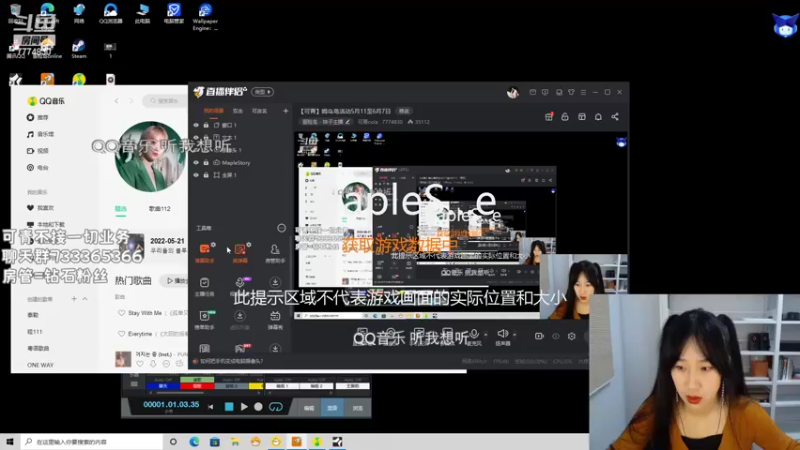Click play in the DAW transport bar
Viewport: 800px width, 450px height.
tap(244, 407)
